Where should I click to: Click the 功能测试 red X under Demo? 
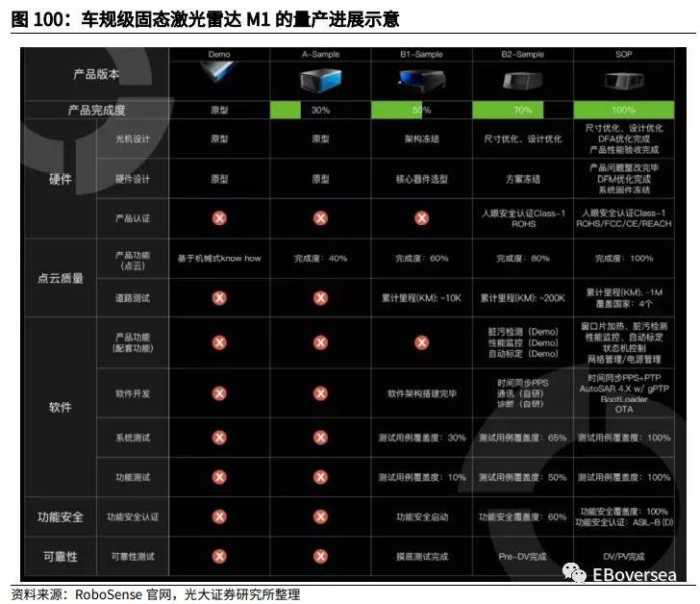pos(219,477)
